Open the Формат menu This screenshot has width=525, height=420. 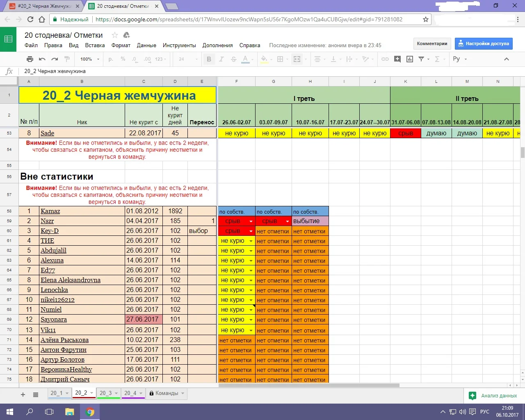121,46
